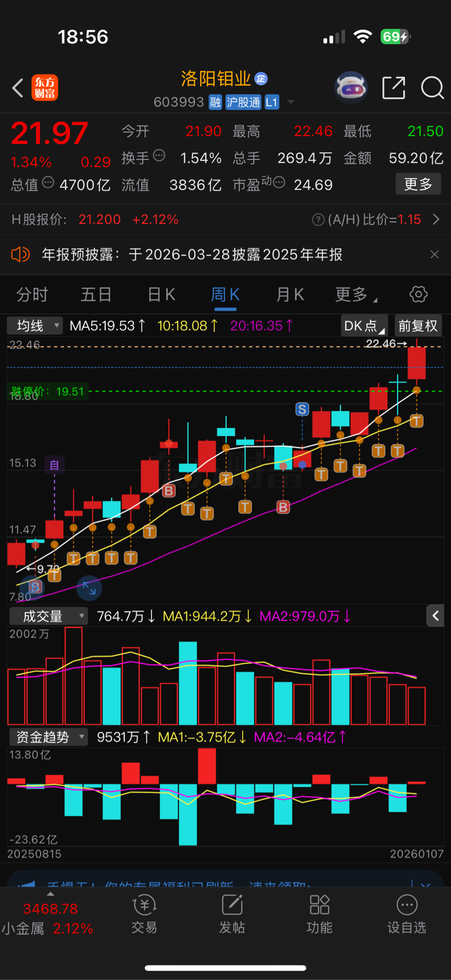The width and height of the screenshot is (451, 980).
Task: Open the 小金属 sector index quote
Action: 48,919
